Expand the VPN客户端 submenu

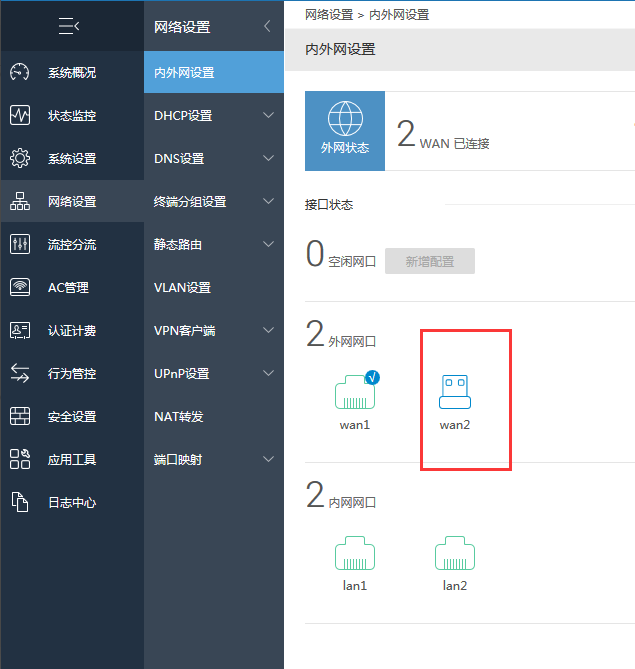(267, 330)
